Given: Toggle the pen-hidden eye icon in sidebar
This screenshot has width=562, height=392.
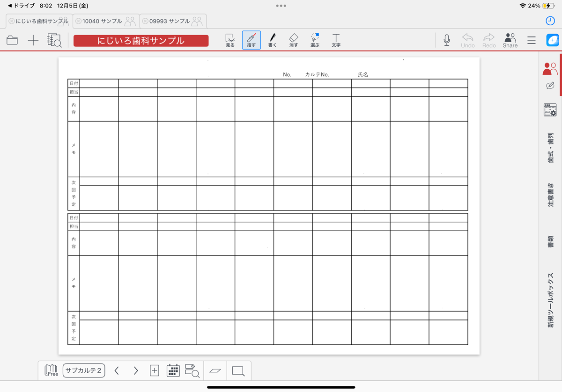Looking at the screenshot, I should click(550, 86).
